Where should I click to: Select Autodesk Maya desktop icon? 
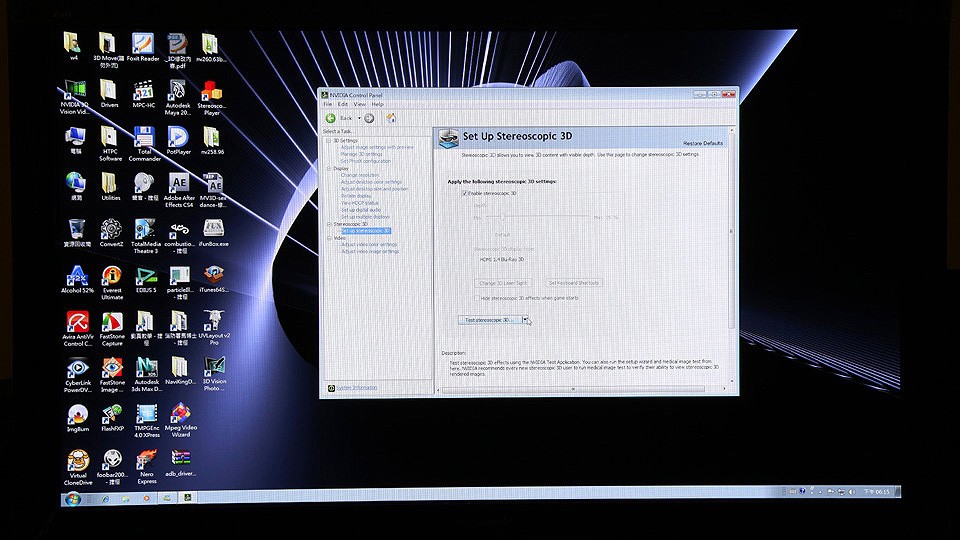[x=178, y=98]
